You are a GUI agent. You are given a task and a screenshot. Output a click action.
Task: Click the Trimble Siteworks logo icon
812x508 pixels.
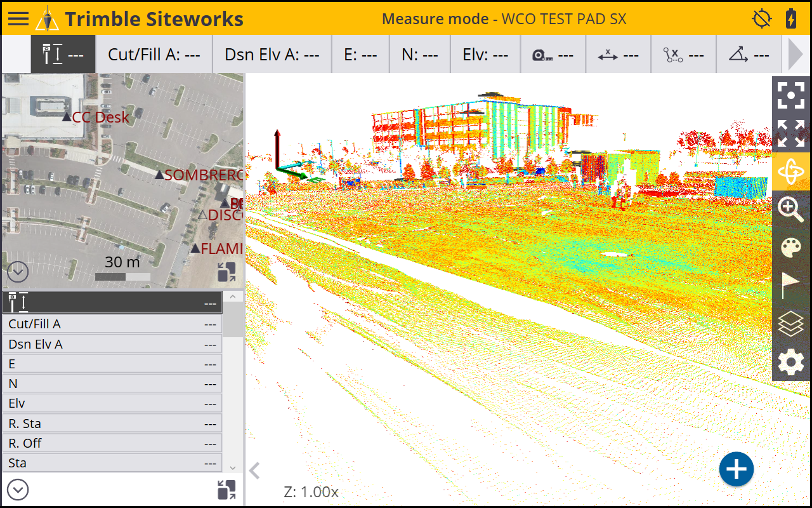click(47, 19)
